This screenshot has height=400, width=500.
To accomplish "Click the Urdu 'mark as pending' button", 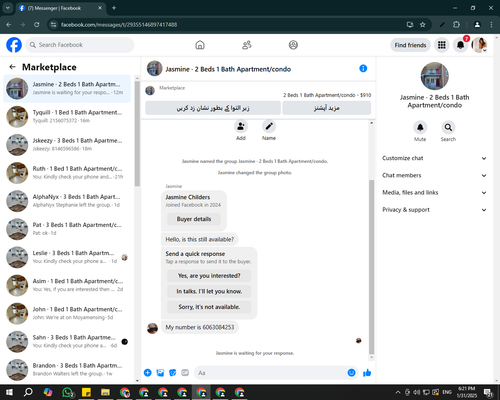I will pyautogui.click(x=213, y=108).
